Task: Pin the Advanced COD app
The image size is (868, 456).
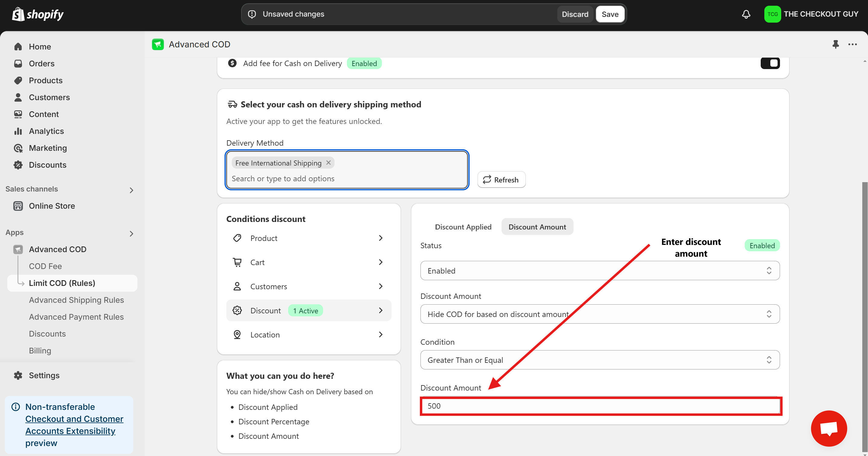Action: (x=835, y=44)
